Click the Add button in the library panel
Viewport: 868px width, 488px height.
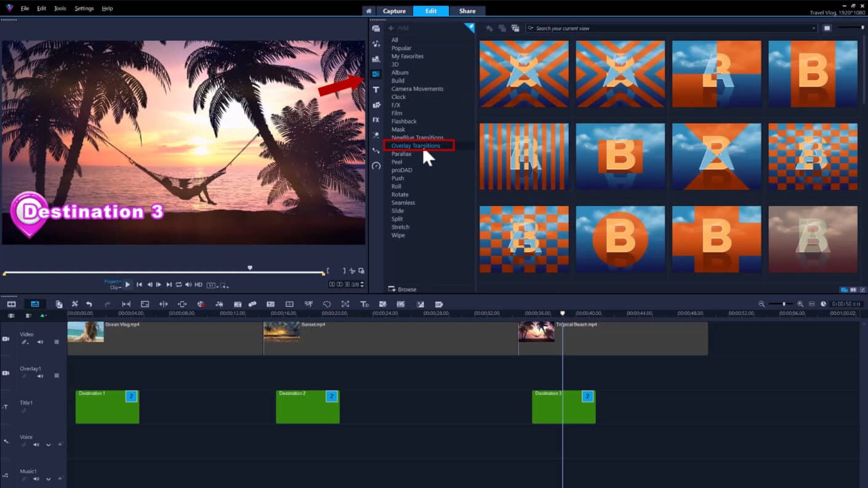coord(398,28)
